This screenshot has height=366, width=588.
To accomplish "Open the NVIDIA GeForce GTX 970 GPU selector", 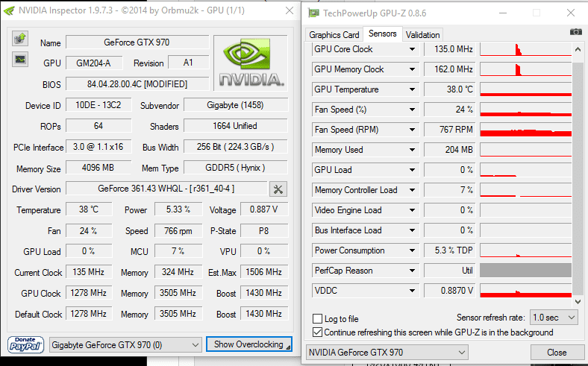I will coord(387,353).
